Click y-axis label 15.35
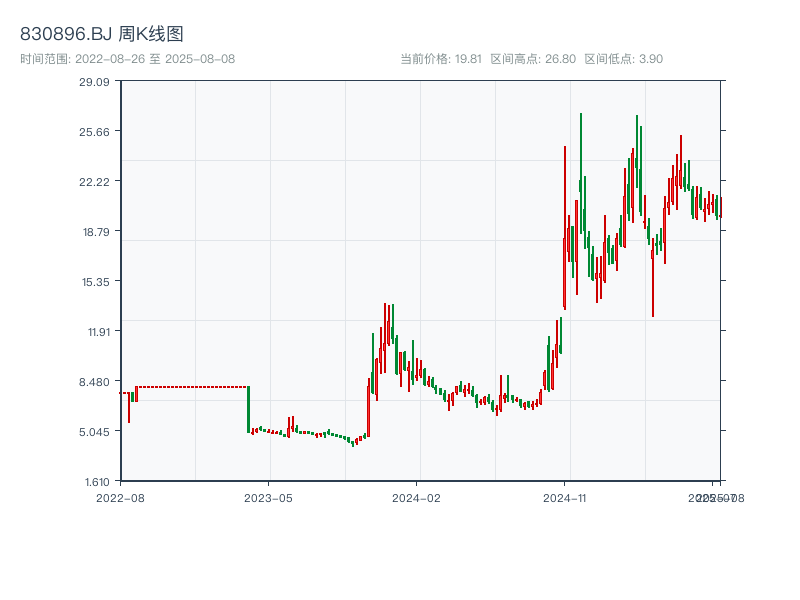The image size is (800, 600). pos(96,282)
